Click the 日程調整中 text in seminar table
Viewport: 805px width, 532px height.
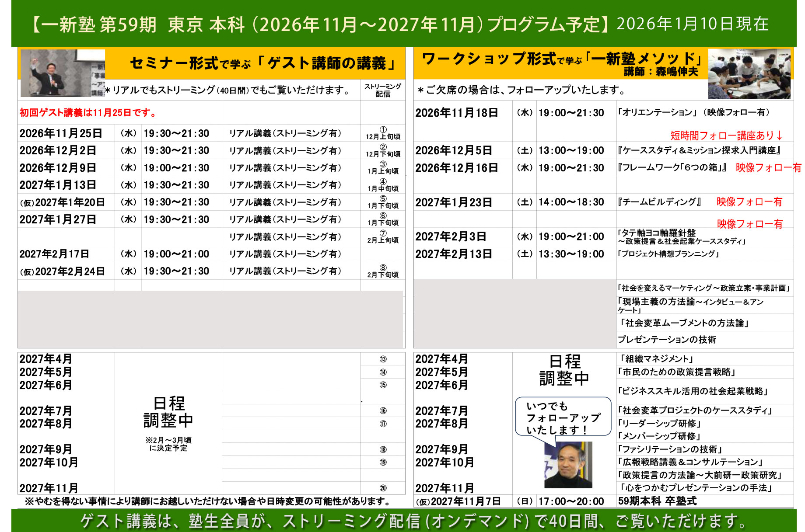click(x=168, y=412)
